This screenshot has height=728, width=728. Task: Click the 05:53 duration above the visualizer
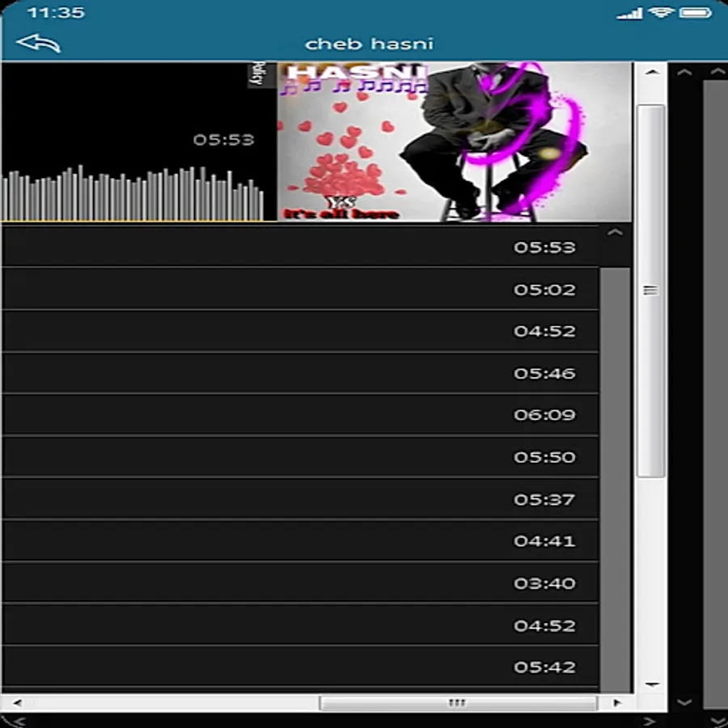point(223,140)
